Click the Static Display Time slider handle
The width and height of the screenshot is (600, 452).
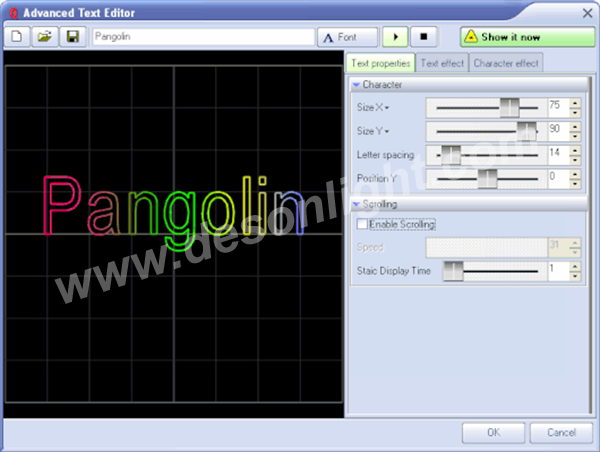click(453, 271)
